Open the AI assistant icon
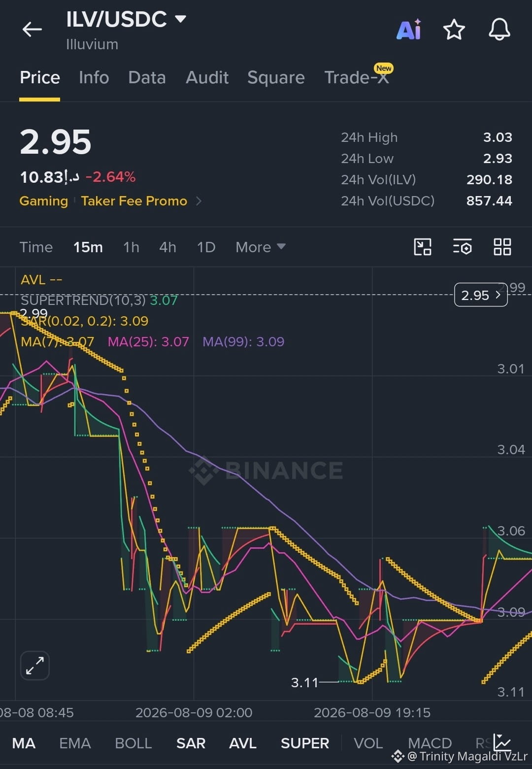 click(409, 30)
